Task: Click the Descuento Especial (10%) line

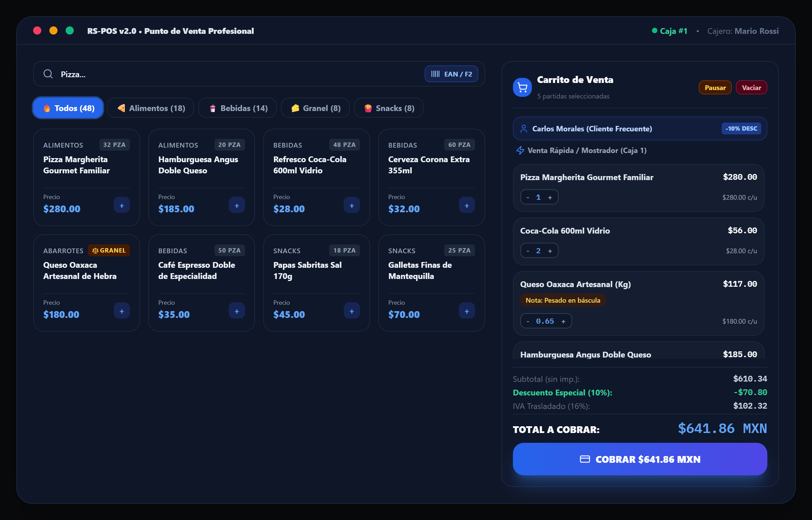Action: point(640,392)
